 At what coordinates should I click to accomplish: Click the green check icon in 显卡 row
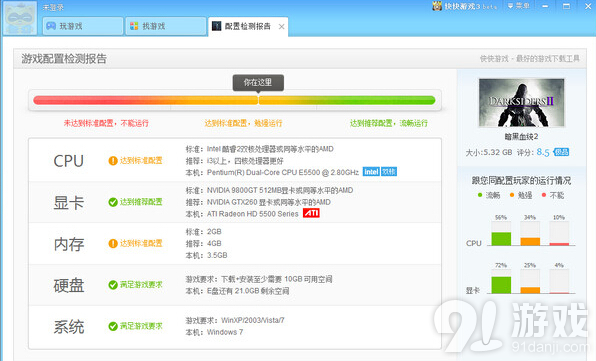113,202
